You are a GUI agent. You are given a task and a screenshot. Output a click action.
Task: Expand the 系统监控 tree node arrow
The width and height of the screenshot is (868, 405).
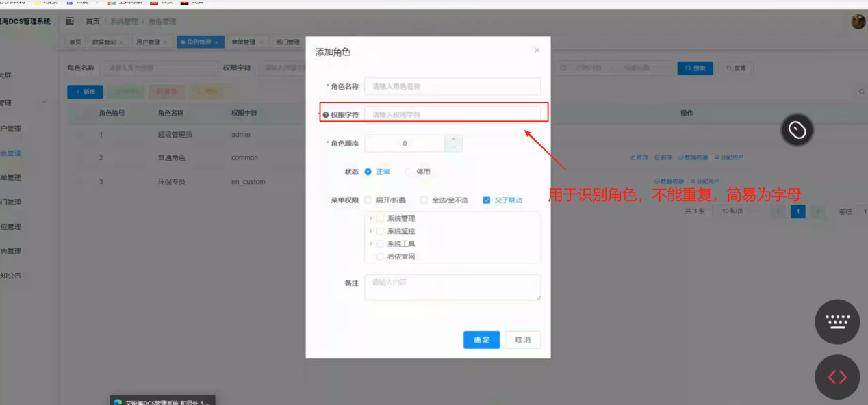(371, 231)
